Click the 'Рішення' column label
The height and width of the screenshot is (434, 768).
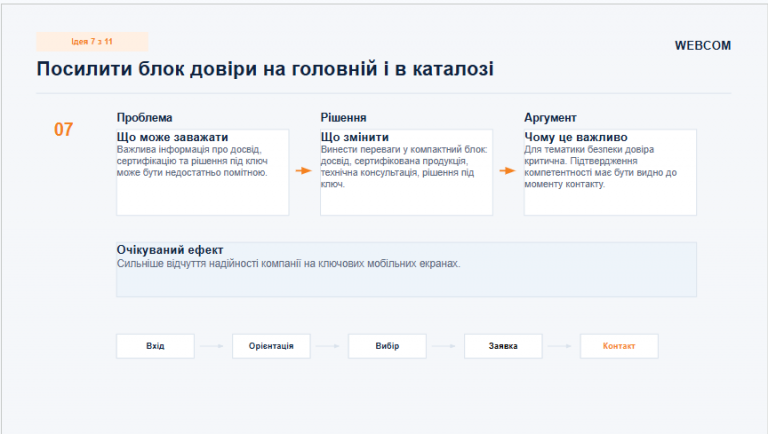pos(343,118)
